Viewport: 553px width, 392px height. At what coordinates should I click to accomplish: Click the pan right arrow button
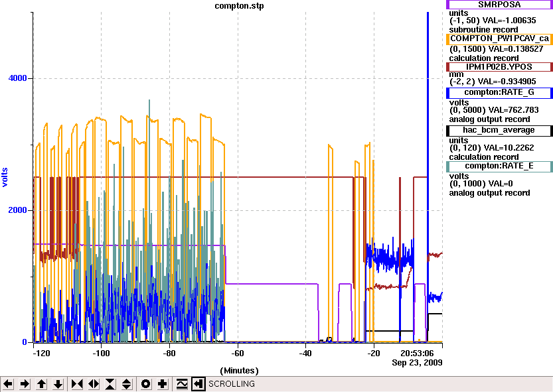(x=25, y=384)
